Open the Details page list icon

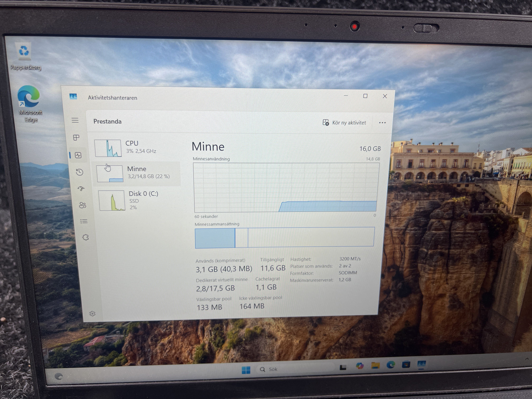click(x=84, y=221)
